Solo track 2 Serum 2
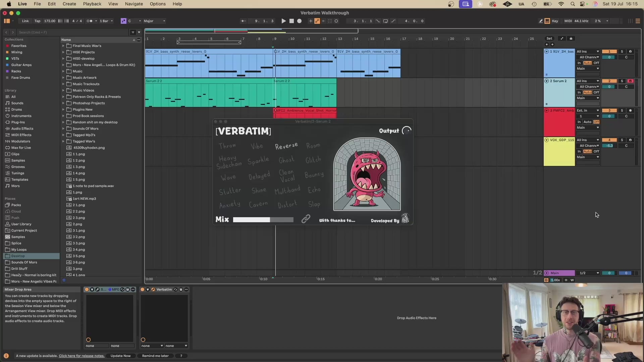The image size is (644, 362). [622, 81]
